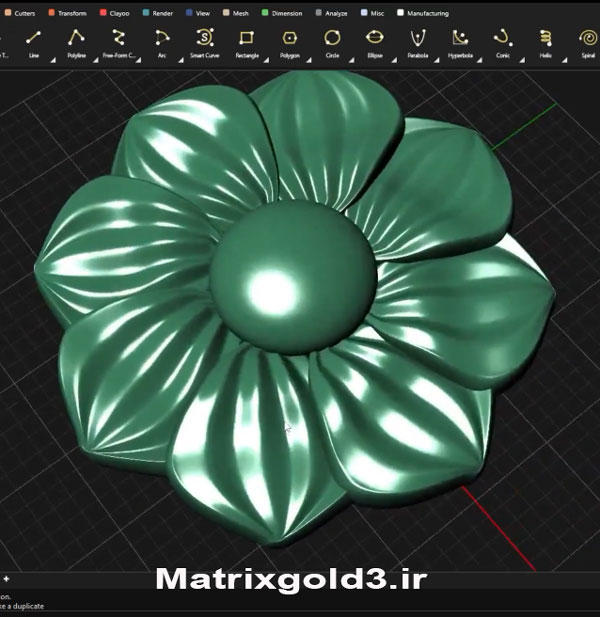This screenshot has width=600, height=617.
Task: Select the Line tool
Action: click(33, 42)
